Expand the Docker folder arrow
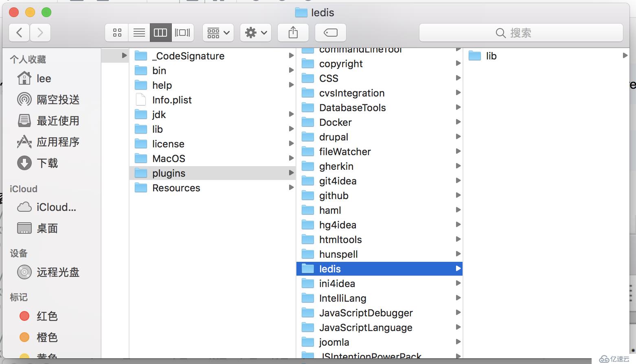 pyautogui.click(x=458, y=122)
